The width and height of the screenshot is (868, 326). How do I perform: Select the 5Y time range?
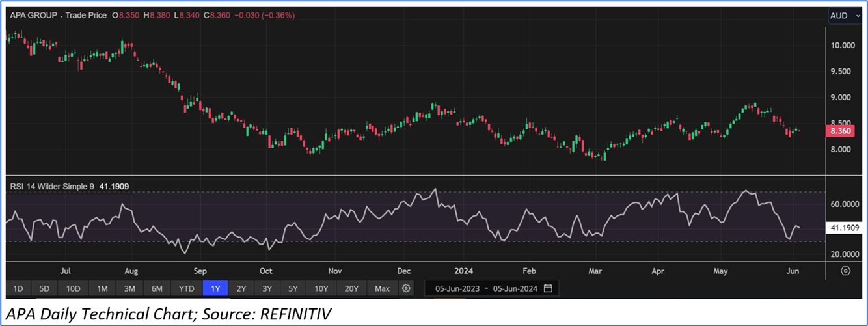click(x=293, y=288)
